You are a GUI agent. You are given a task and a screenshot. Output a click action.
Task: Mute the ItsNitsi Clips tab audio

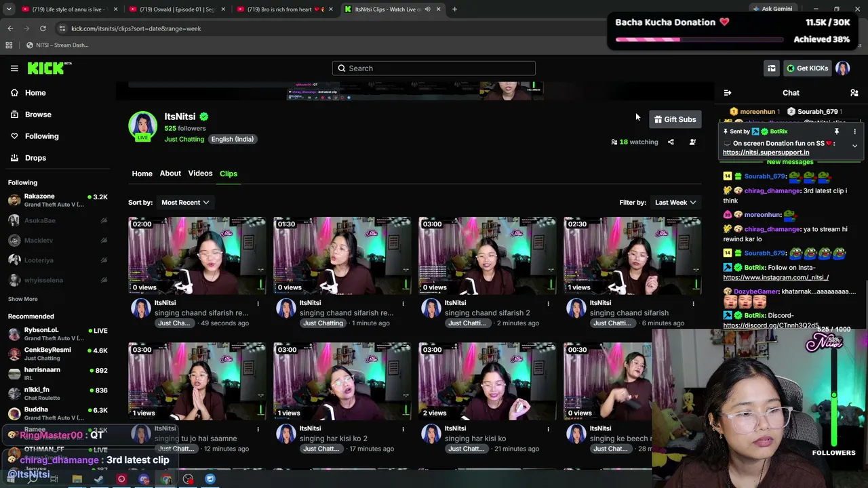point(427,9)
